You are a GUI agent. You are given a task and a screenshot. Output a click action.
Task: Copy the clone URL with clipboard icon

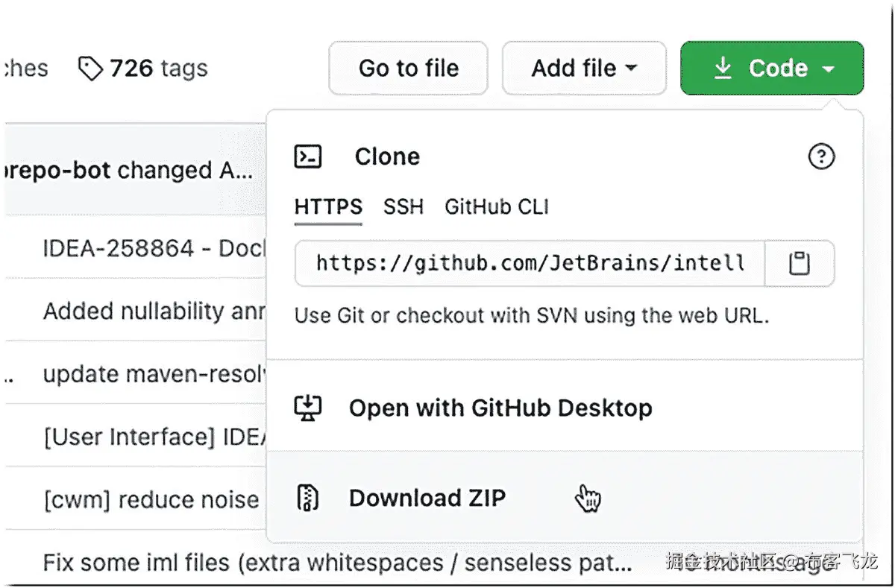coord(800,263)
